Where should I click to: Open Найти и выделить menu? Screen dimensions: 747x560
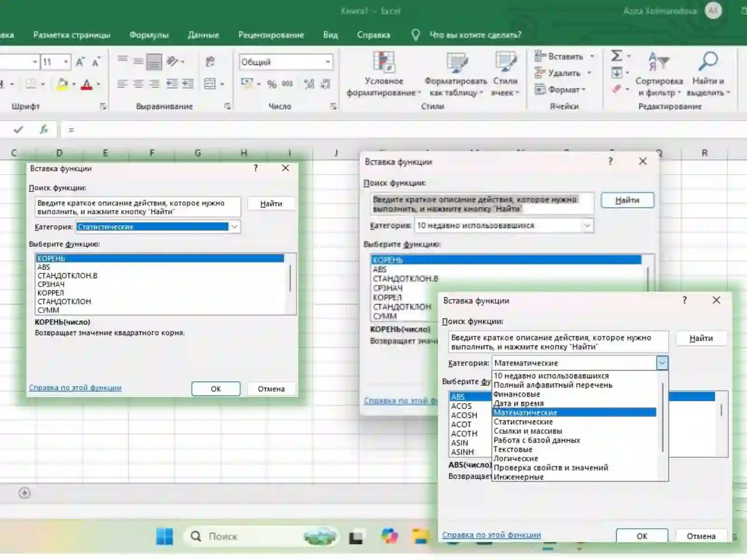click(708, 75)
